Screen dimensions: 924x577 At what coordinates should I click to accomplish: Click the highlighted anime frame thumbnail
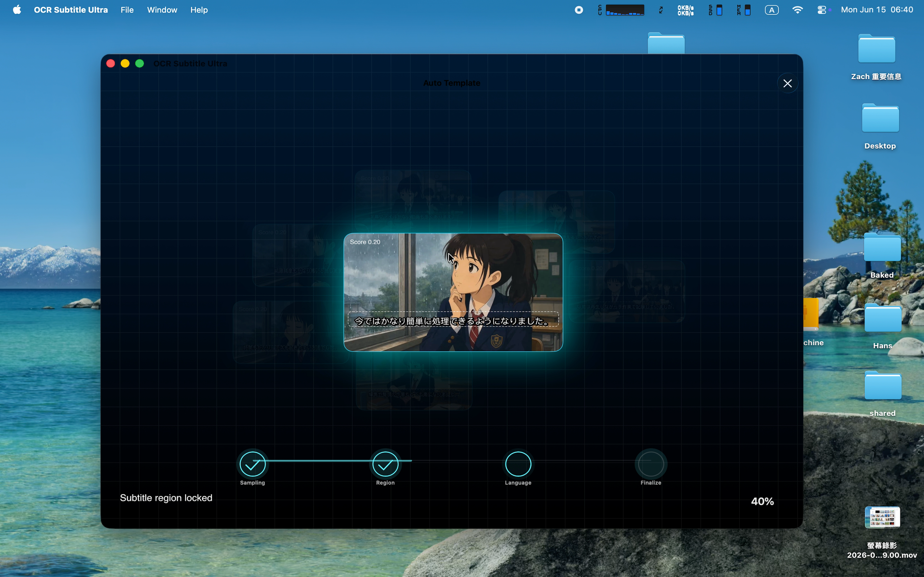pos(453,292)
